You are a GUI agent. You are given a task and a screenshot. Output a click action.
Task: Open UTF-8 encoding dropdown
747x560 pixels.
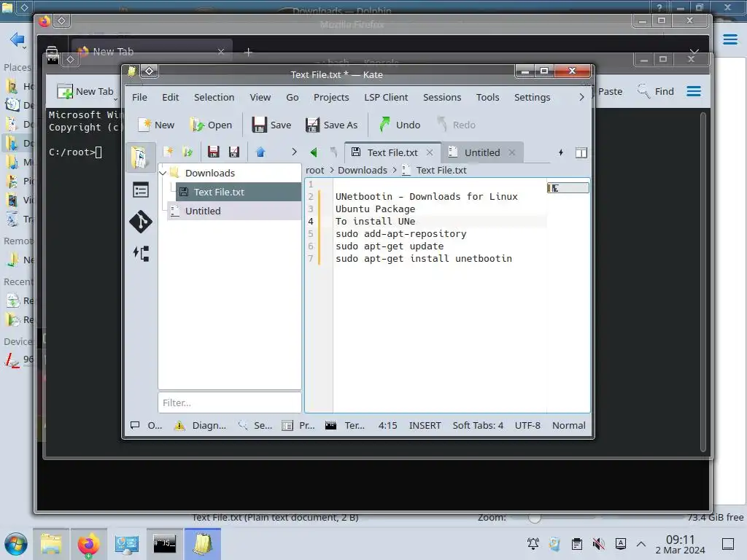click(x=527, y=425)
